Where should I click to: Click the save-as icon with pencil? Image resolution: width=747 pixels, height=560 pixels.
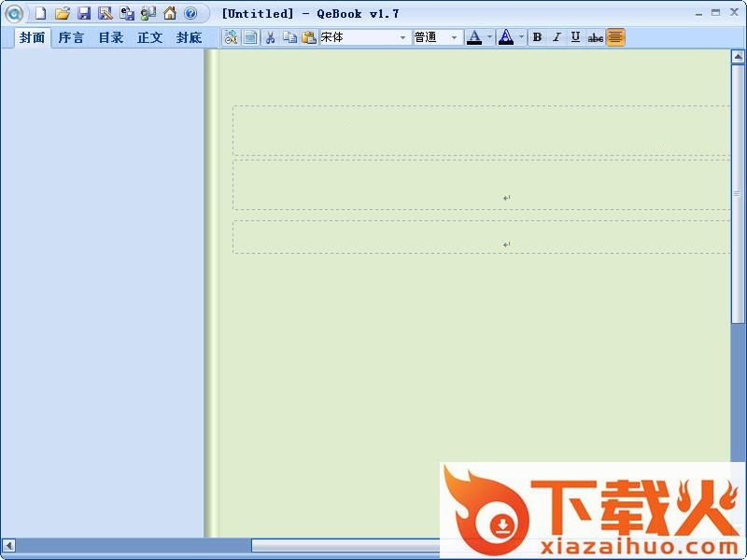click(106, 13)
